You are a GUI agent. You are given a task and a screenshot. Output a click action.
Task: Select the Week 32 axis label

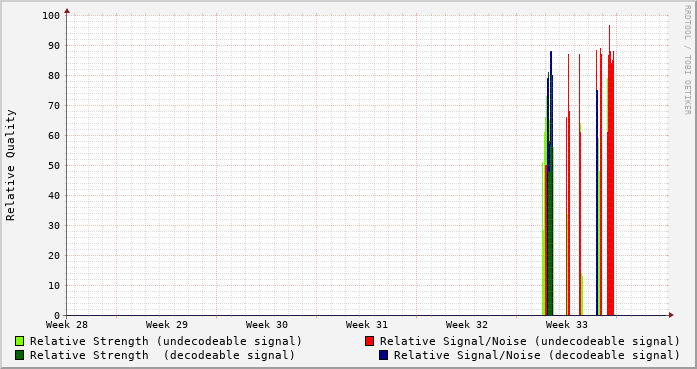tap(467, 325)
